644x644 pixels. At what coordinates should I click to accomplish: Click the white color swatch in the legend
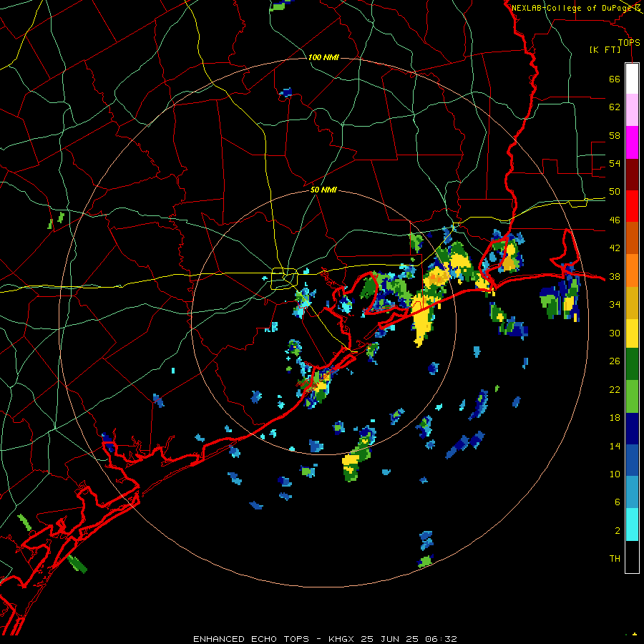(632, 79)
